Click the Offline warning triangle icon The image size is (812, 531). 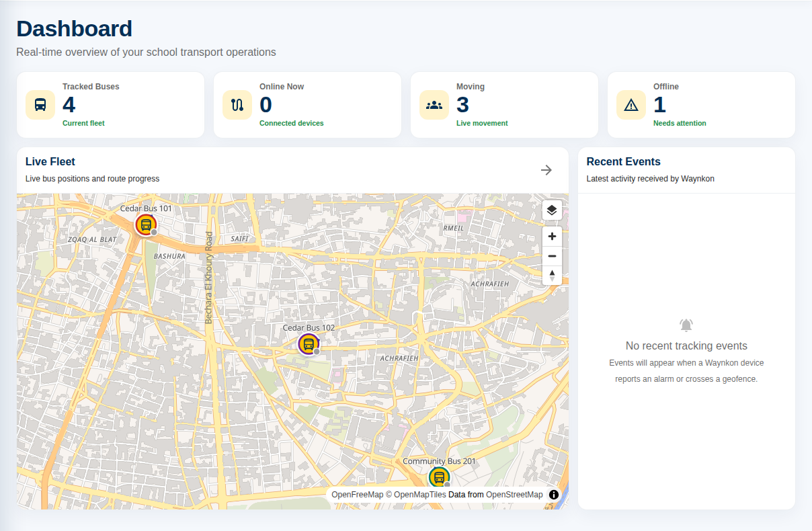pyautogui.click(x=631, y=105)
